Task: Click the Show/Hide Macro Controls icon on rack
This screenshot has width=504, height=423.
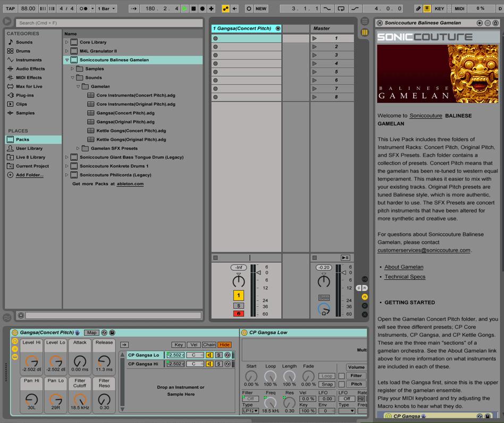Action: coord(15,341)
